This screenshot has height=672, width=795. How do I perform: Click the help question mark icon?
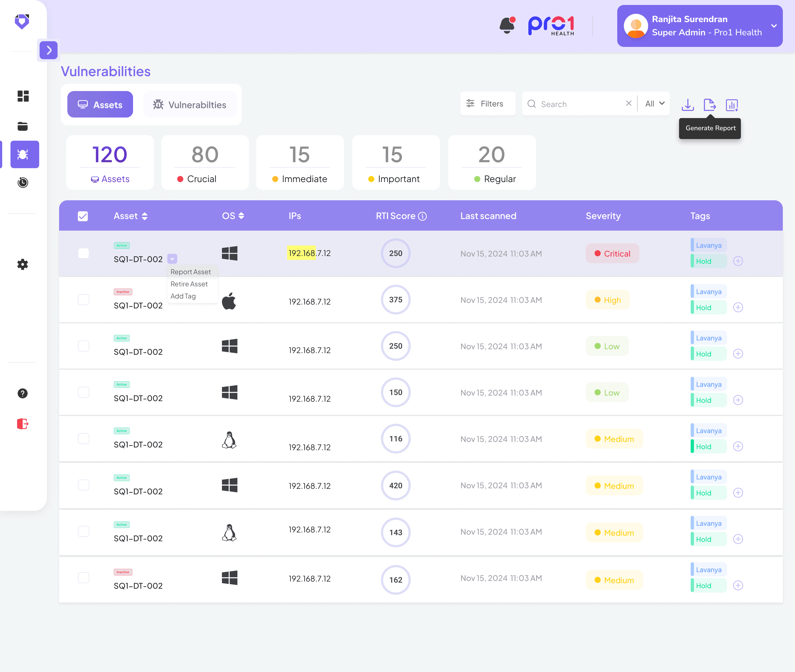click(x=23, y=393)
